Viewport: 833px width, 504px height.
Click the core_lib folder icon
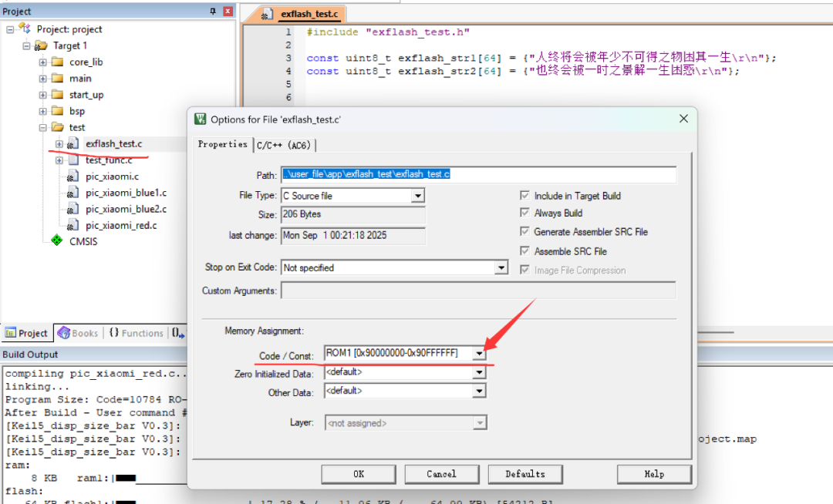tap(57, 62)
